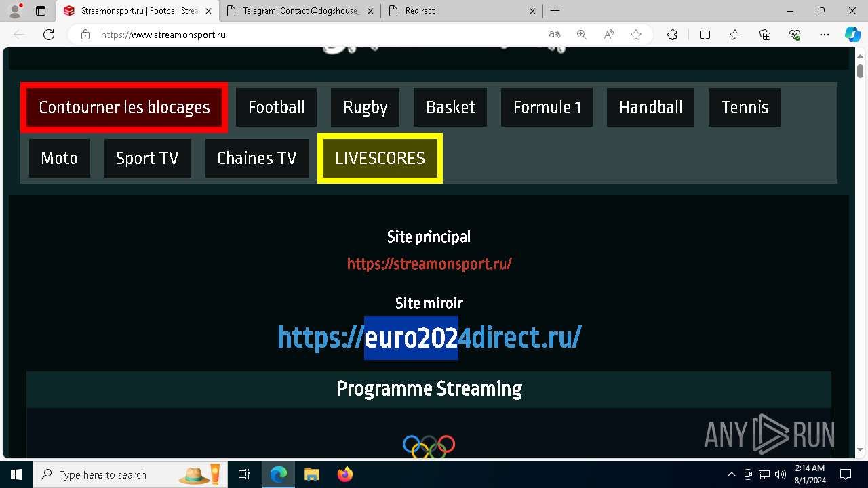Screen dimensions: 868x488
Task: Click the Programme Streaming heading
Action: tap(429, 388)
